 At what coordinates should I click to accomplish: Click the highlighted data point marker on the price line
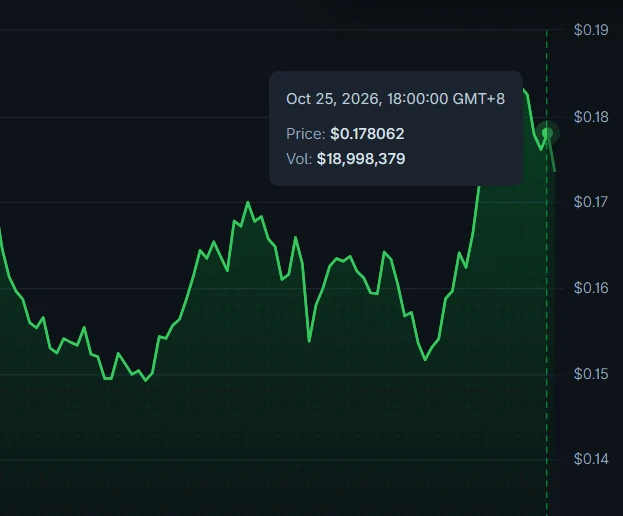[547, 133]
